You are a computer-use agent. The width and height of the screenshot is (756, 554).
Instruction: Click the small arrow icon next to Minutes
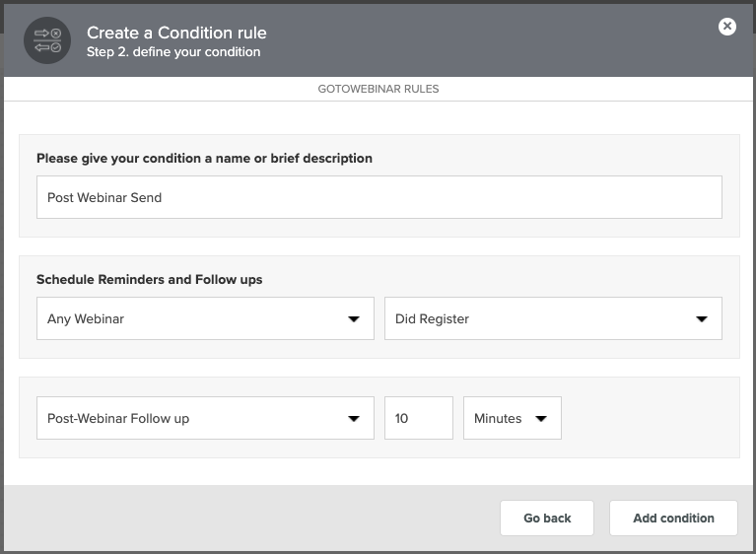coord(541,419)
